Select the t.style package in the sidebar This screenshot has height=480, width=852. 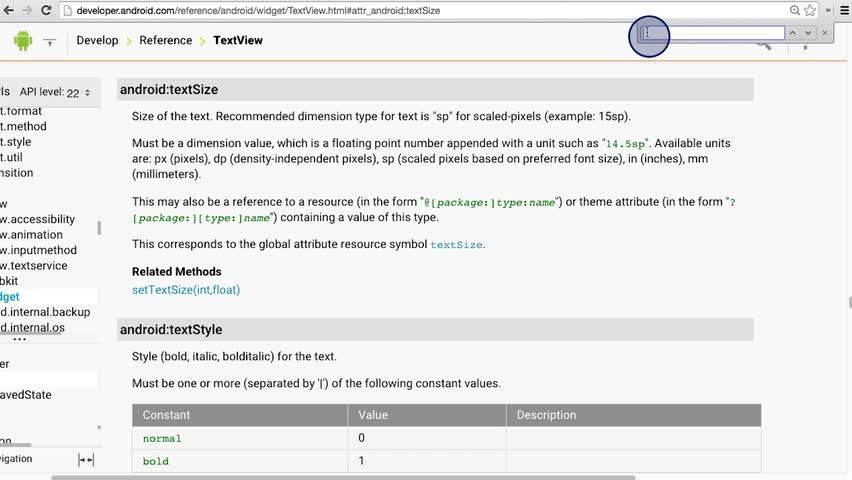16,142
